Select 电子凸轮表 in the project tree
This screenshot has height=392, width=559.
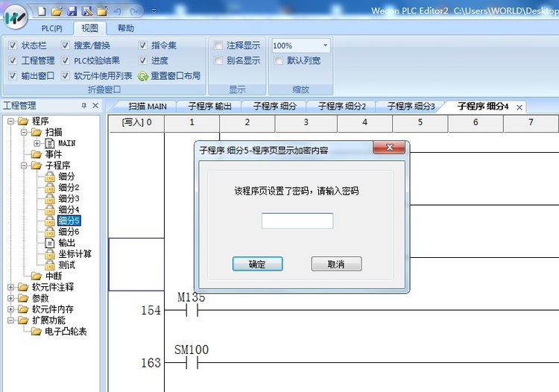66,331
